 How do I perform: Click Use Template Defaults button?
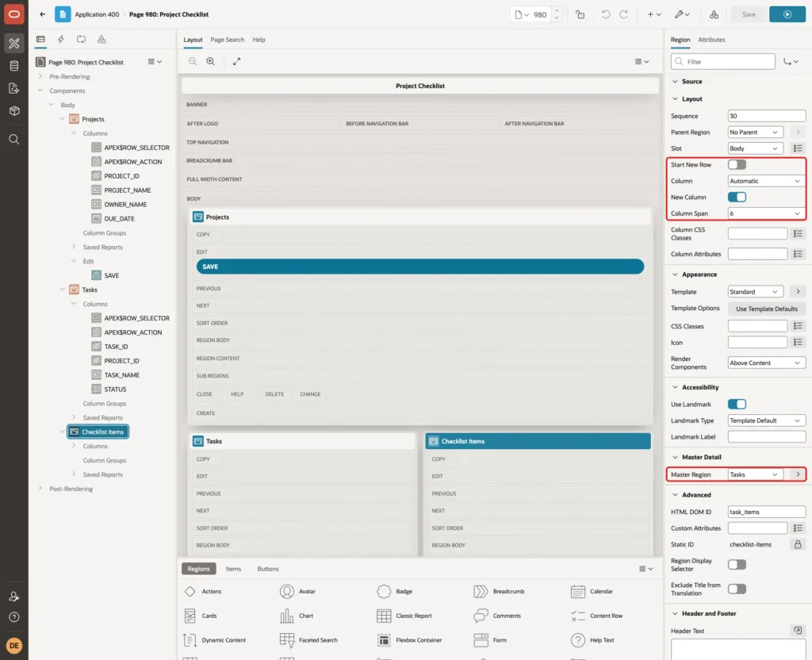767,309
